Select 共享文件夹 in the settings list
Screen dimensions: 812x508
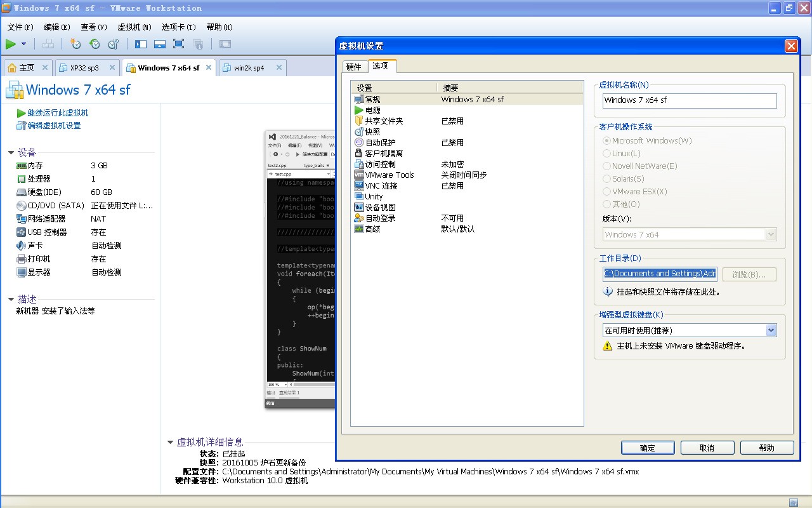pyautogui.click(x=467, y=121)
